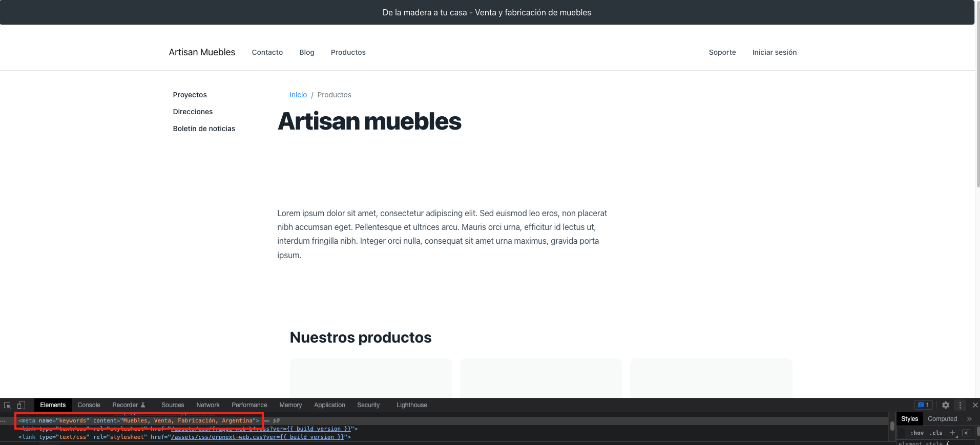
Task: Open the Blog navigation link
Action: 307,52
